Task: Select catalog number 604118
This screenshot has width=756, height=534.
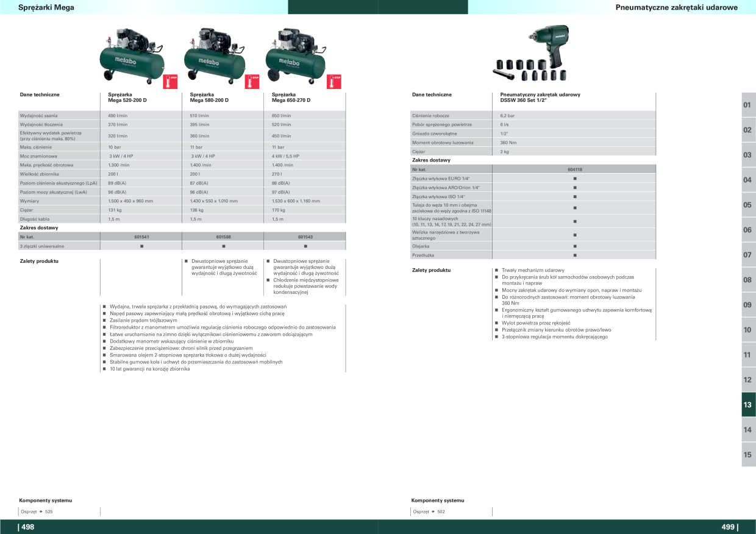Action: click(574, 169)
